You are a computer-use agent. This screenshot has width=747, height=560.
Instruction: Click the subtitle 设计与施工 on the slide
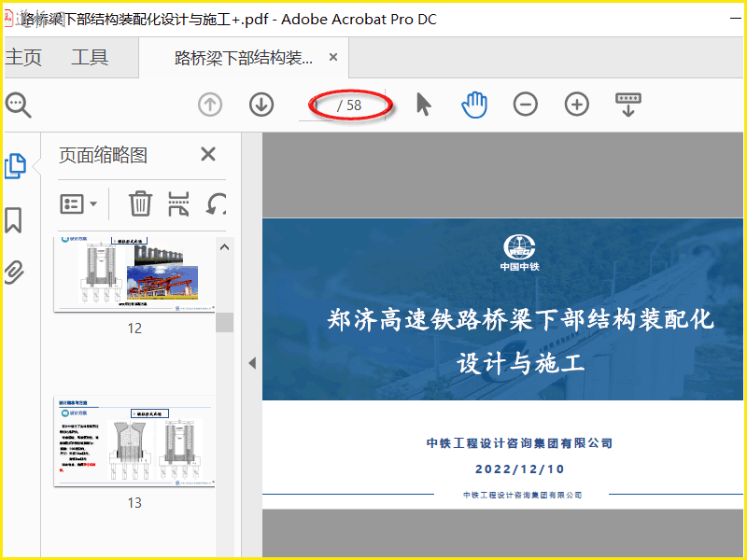tap(520, 364)
